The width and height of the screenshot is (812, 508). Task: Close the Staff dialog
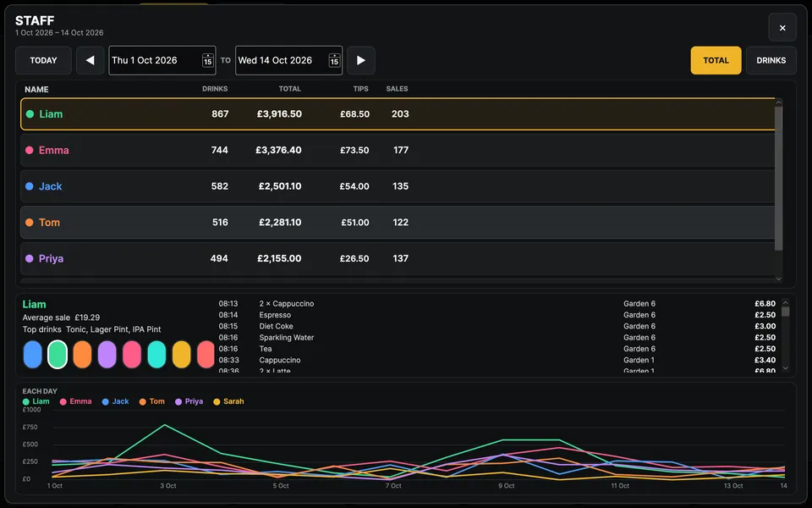click(782, 27)
